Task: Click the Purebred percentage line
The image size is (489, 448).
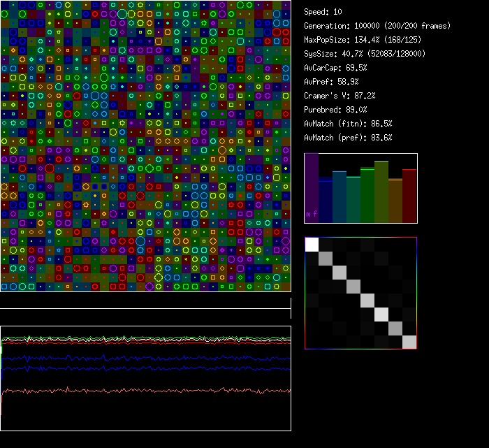Action: coord(335,110)
